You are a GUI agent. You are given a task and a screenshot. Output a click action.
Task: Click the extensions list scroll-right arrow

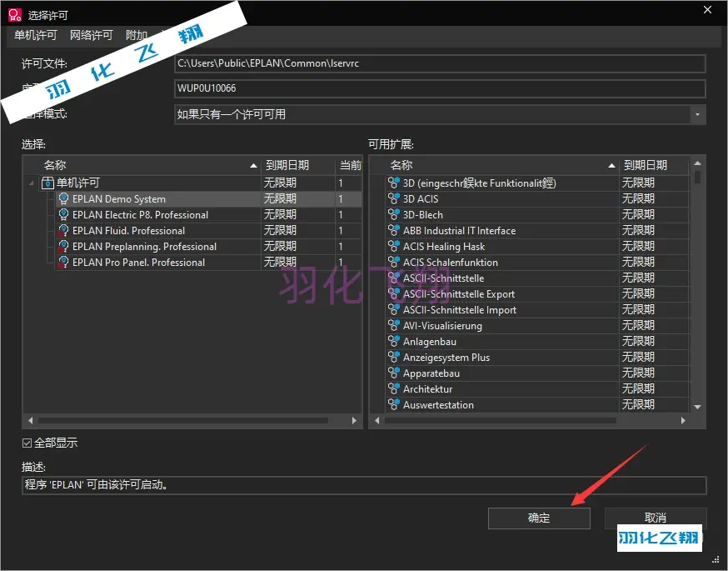click(x=683, y=420)
